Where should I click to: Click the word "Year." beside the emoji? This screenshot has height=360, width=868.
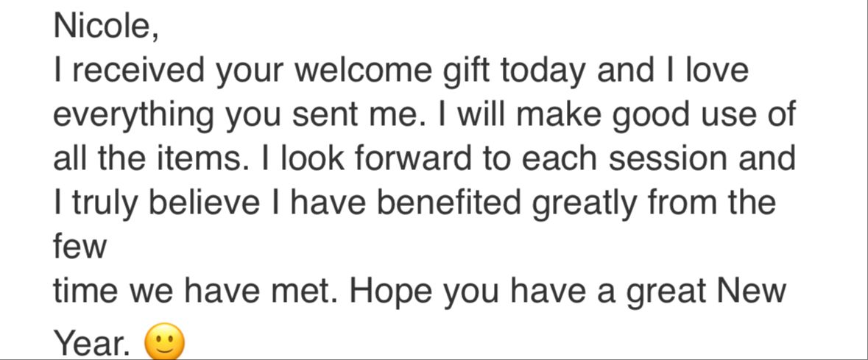tap(93, 345)
